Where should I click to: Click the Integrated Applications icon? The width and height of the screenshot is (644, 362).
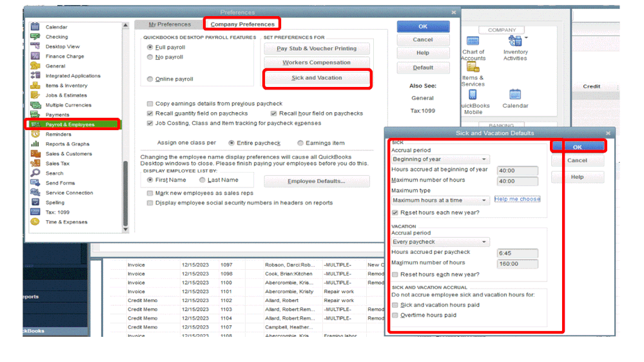pos(35,75)
